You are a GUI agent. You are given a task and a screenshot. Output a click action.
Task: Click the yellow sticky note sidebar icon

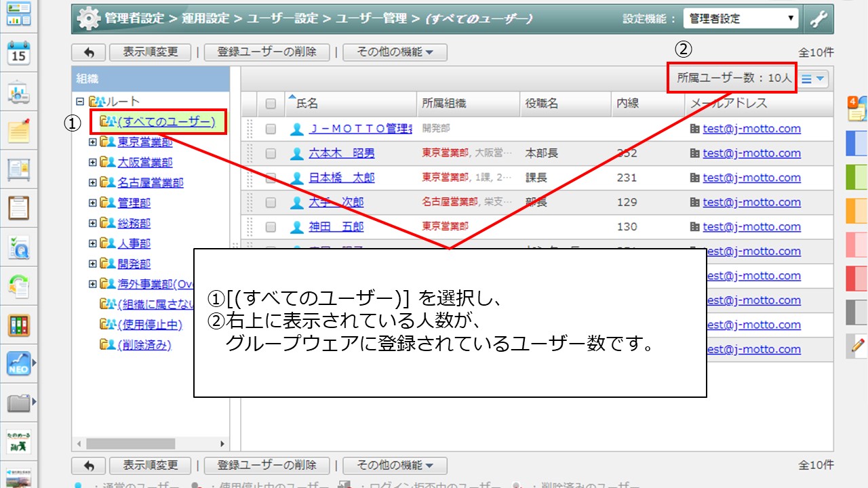tap(18, 129)
